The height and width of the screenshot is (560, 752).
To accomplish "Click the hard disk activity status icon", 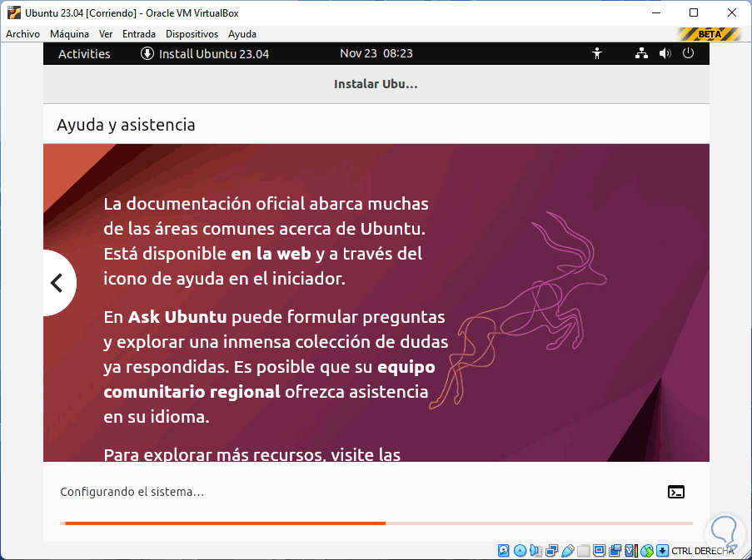I will pyautogui.click(x=503, y=550).
